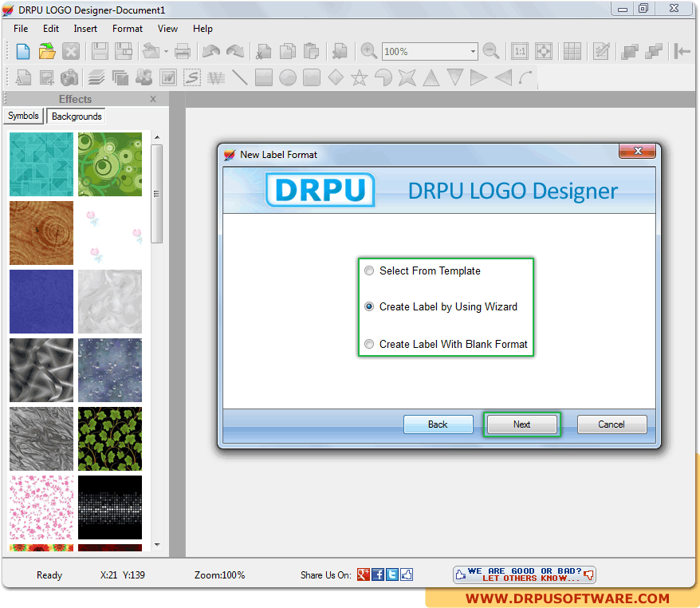Close the Effects panel with X
Image resolution: width=700 pixels, height=608 pixels.
click(153, 99)
